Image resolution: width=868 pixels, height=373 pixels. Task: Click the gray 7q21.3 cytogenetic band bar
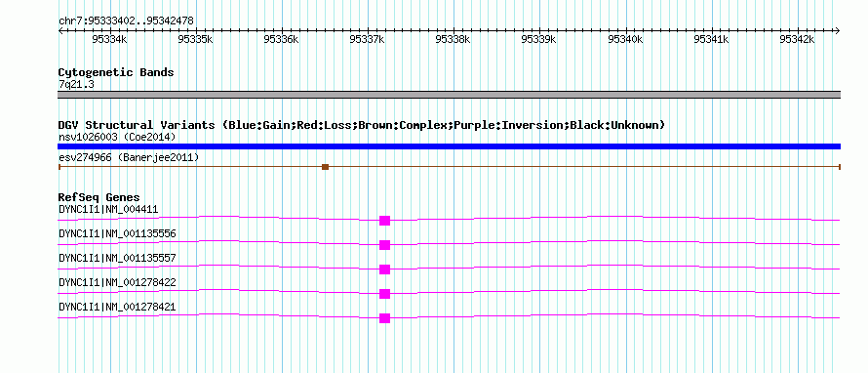449,95
